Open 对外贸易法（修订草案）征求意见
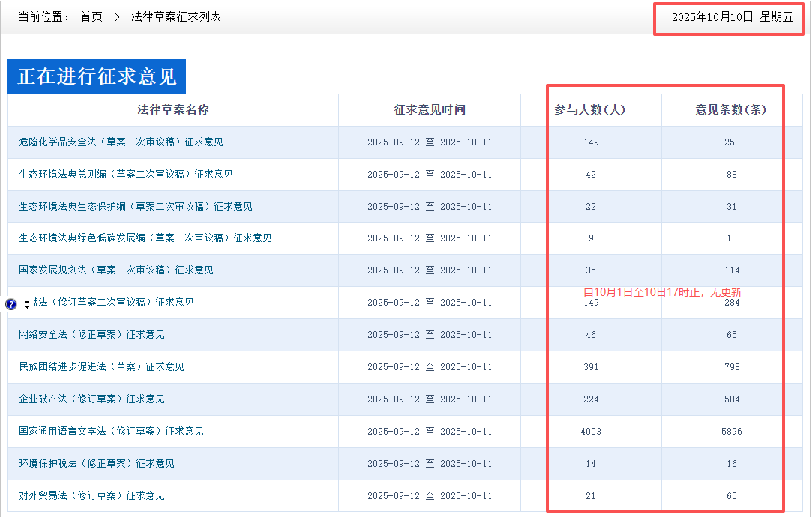Image resolution: width=812 pixels, height=517 pixels. tap(91, 495)
